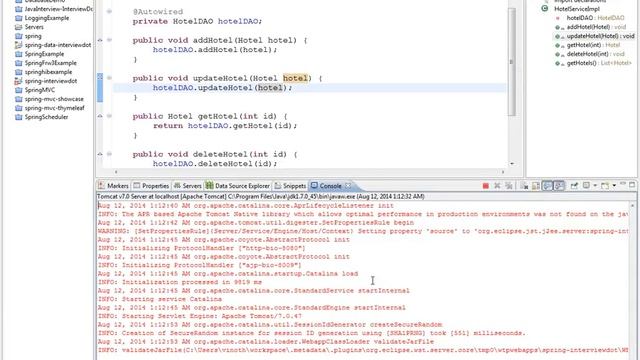The width and height of the screenshot is (640, 360).
Task: Click the marker icon beside updateHotel line
Action: pyautogui.click(x=100, y=77)
